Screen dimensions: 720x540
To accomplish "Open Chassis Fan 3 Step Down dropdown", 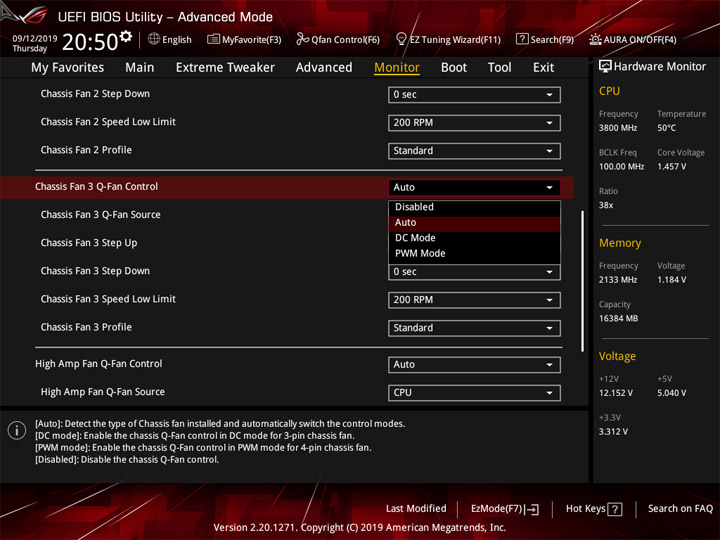I will click(x=474, y=272).
